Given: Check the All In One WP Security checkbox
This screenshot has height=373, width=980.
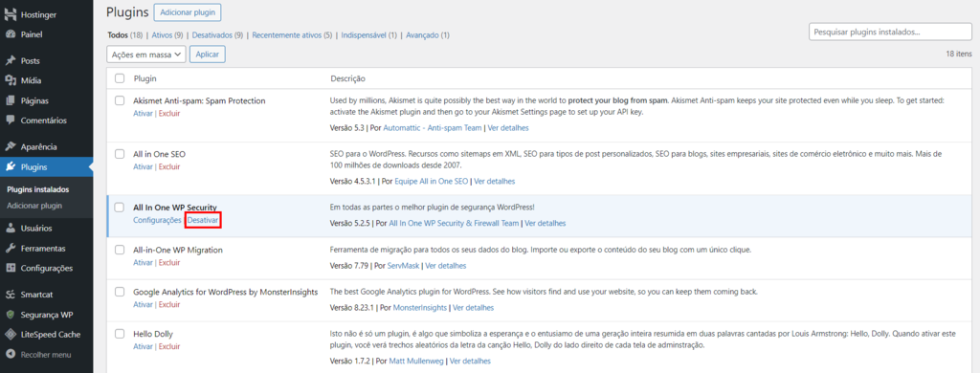Looking at the screenshot, I should pos(120,208).
